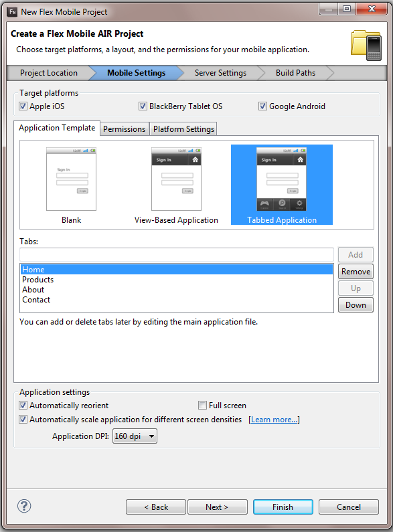This screenshot has height=532, width=393.
Task: Toggle automatic scaling for screen densities
Action: 23,420
